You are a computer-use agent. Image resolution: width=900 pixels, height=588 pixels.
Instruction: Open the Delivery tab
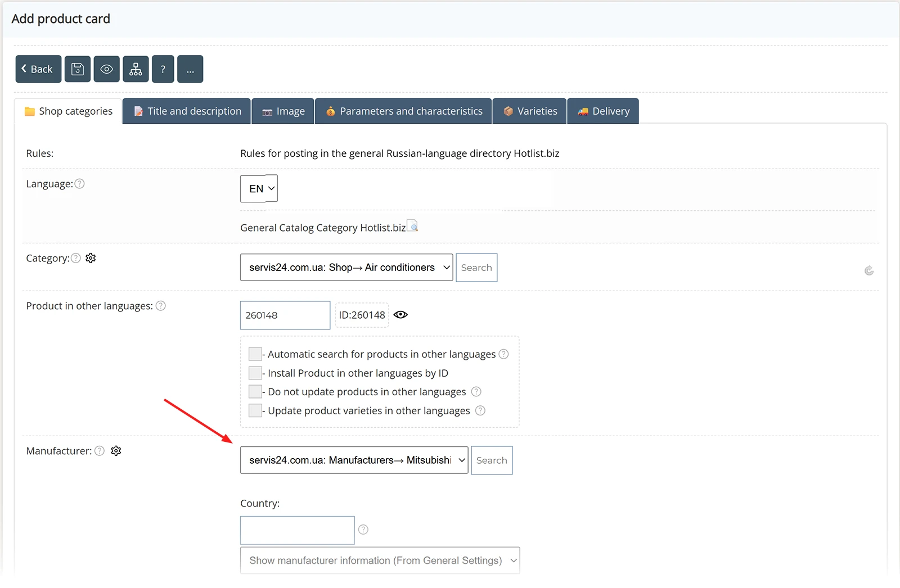click(603, 111)
